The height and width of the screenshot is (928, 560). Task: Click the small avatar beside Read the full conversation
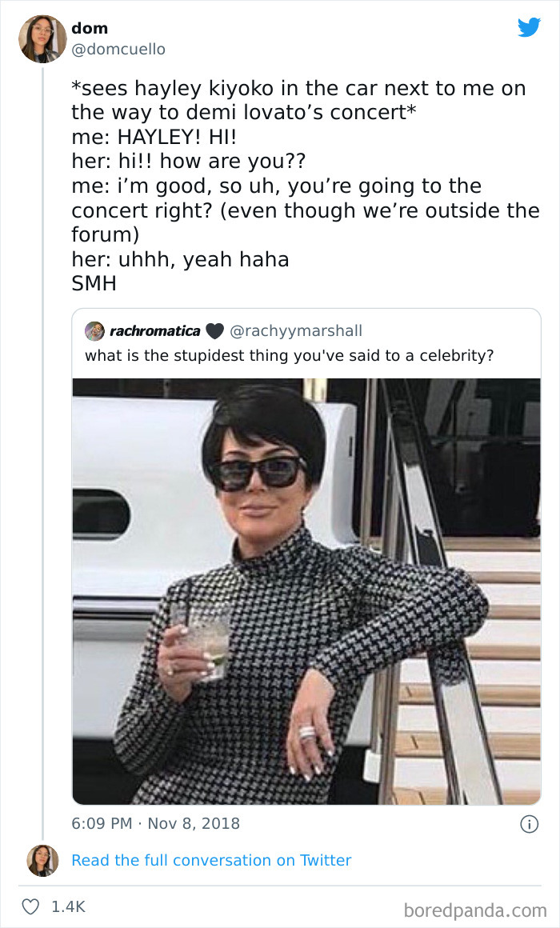(x=42, y=860)
